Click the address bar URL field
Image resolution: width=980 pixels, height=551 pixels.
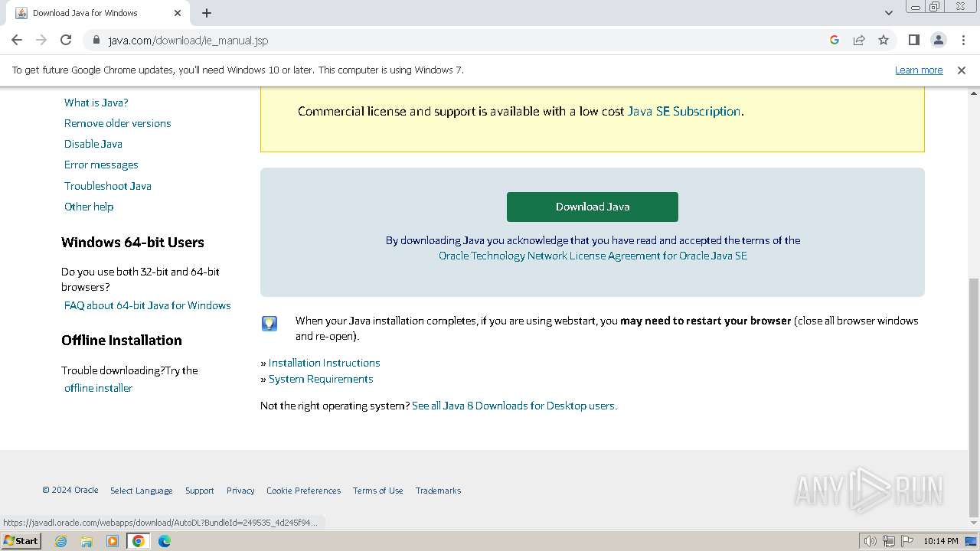click(x=459, y=40)
